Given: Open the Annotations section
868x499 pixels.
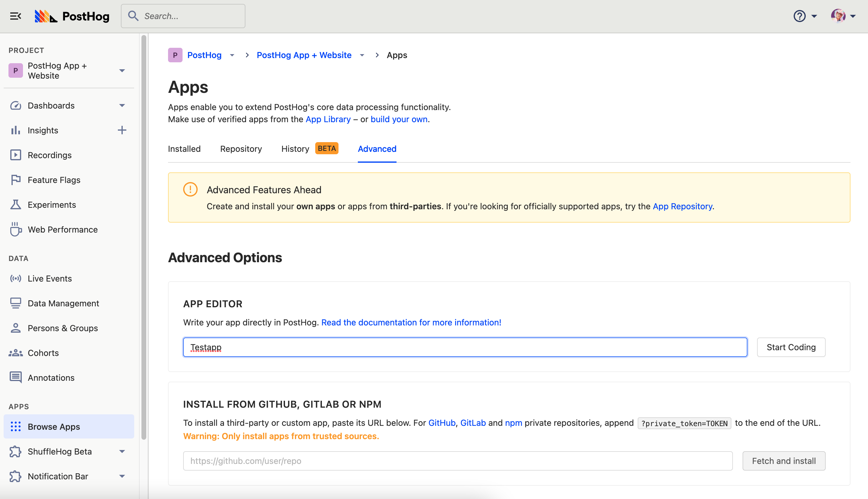Looking at the screenshot, I should pos(51,377).
